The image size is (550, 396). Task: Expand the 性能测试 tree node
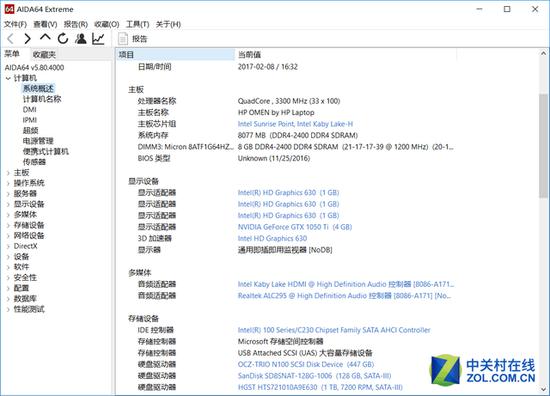[8, 309]
